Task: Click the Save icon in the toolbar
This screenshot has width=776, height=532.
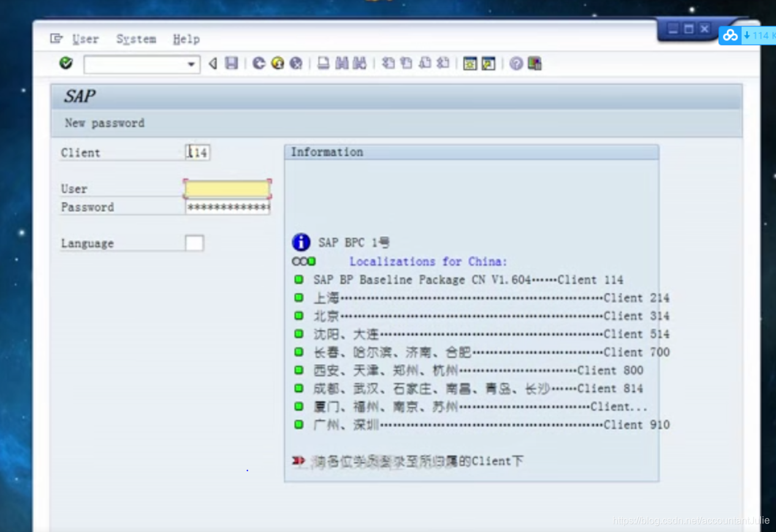Action: coord(231,63)
